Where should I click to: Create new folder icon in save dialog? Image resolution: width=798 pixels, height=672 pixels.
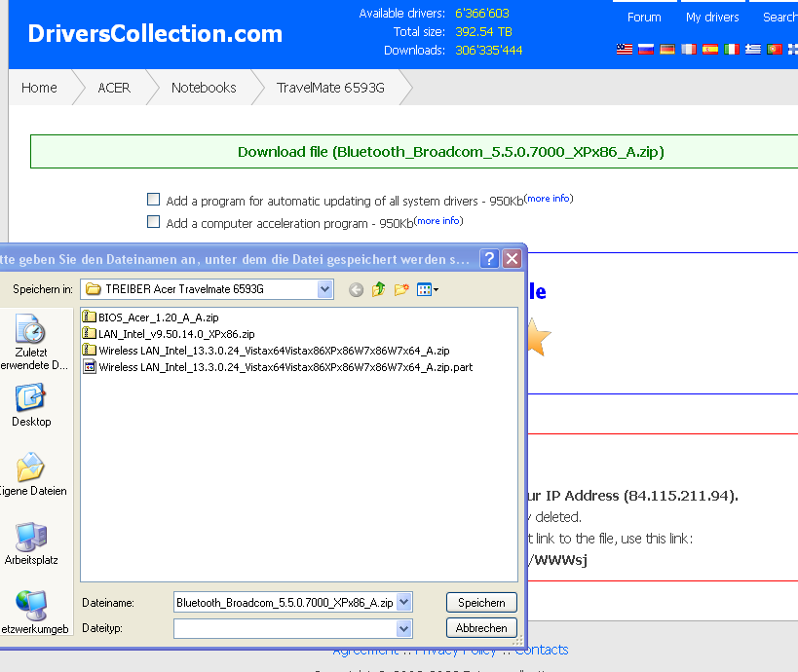pyautogui.click(x=401, y=289)
